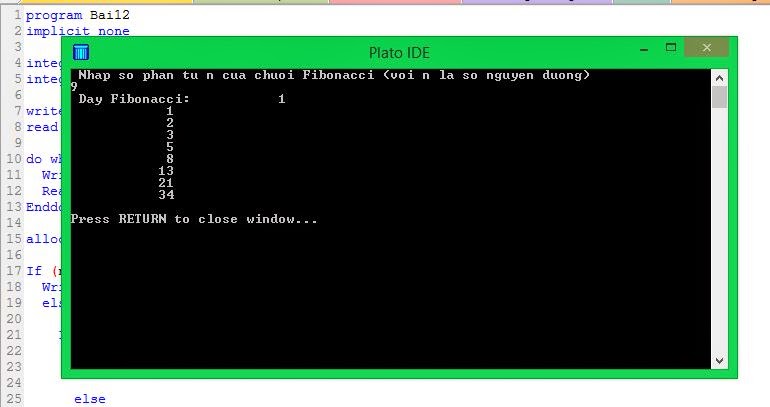Click the Plato IDE console window icon
The height and width of the screenshot is (407, 770).
(x=81, y=52)
